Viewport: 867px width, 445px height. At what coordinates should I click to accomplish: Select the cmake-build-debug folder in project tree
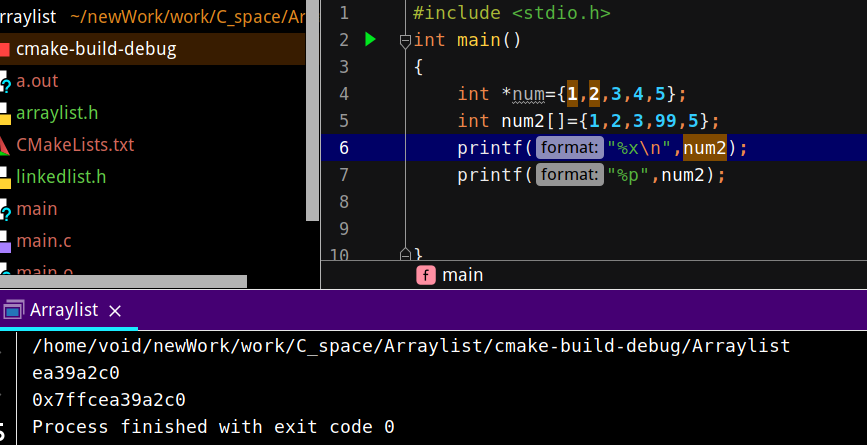pos(96,49)
